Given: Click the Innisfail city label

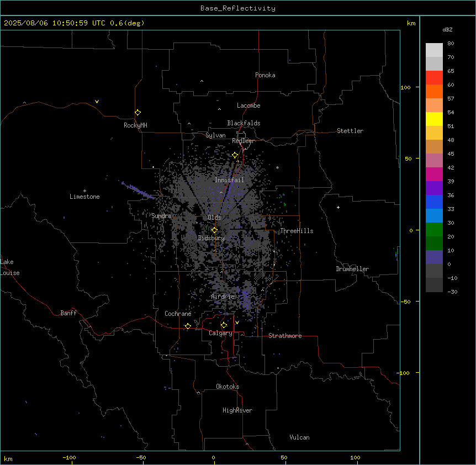Looking at the screenshot, I should tap(229, 180).
